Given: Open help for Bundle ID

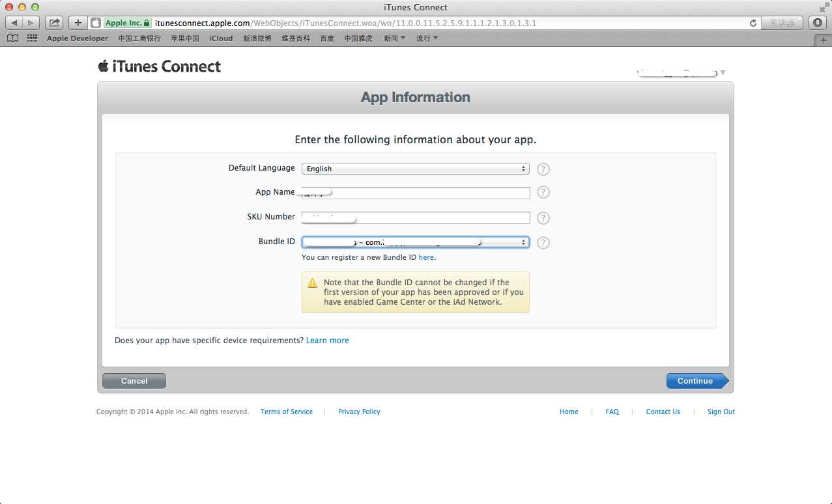Looking at the screenshot, I should pyautogui.click(x=543, y=243).
